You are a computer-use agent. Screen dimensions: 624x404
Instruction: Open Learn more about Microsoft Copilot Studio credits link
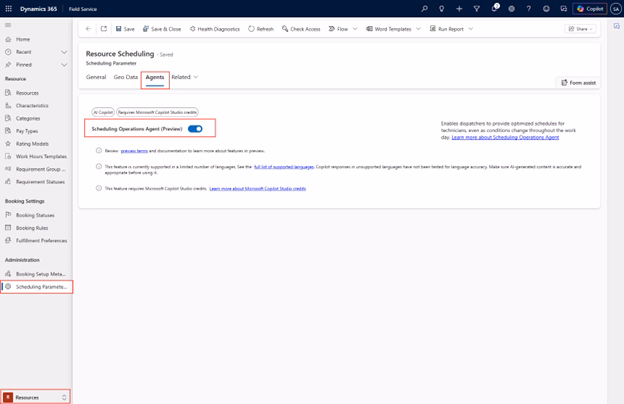click(x=257, y=189)
